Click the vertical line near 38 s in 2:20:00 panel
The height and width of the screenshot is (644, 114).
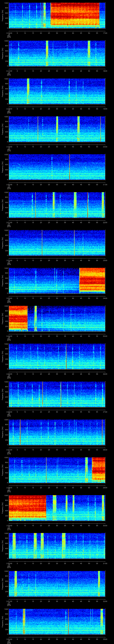tap(70, 167)
